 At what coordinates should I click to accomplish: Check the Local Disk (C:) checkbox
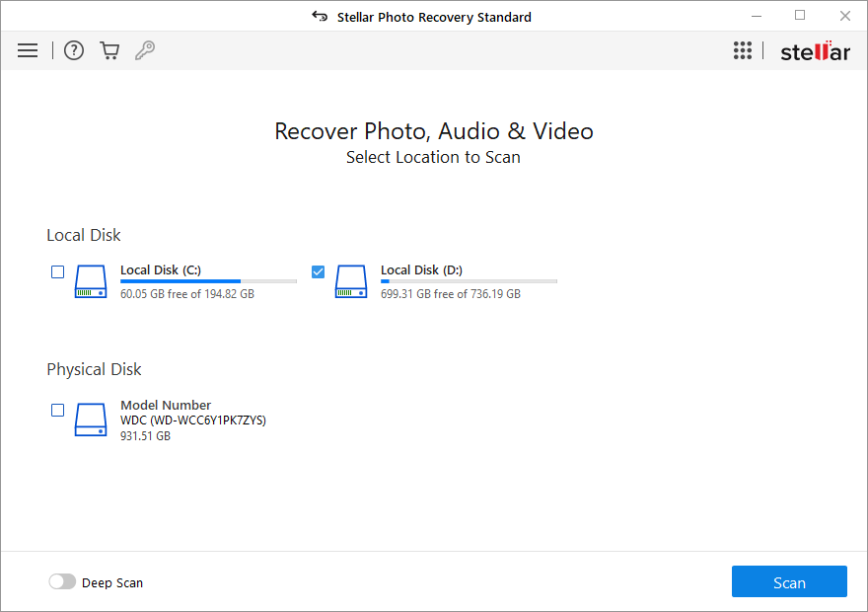[x=57, y=271]
